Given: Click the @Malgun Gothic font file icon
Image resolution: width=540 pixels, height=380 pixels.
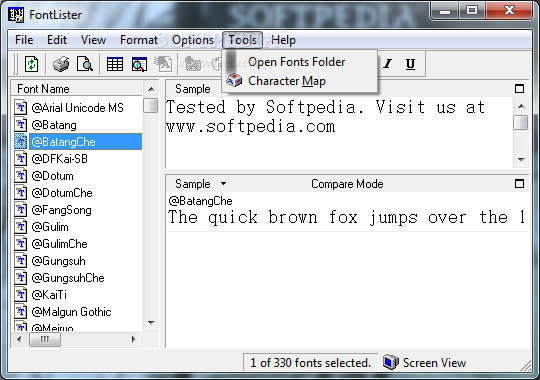Looking at the screenshot, I should [x=21, y=312].
